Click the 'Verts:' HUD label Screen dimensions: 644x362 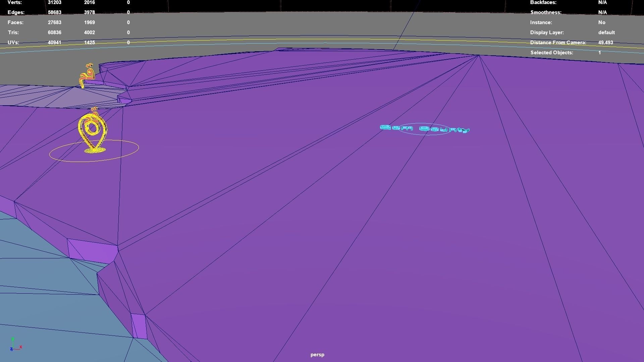click(x=15, y=2)
